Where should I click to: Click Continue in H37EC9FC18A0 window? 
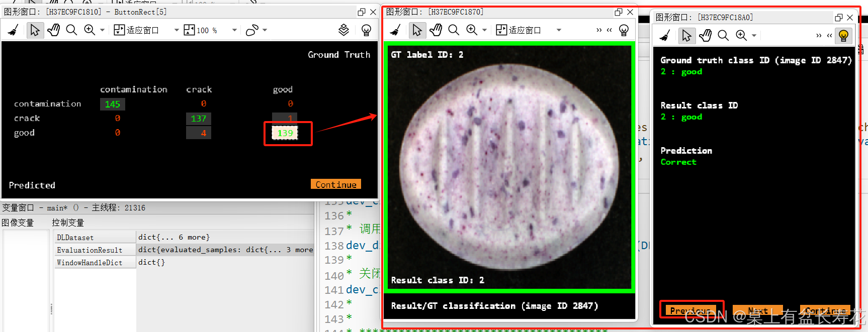[x=825, y=310]
